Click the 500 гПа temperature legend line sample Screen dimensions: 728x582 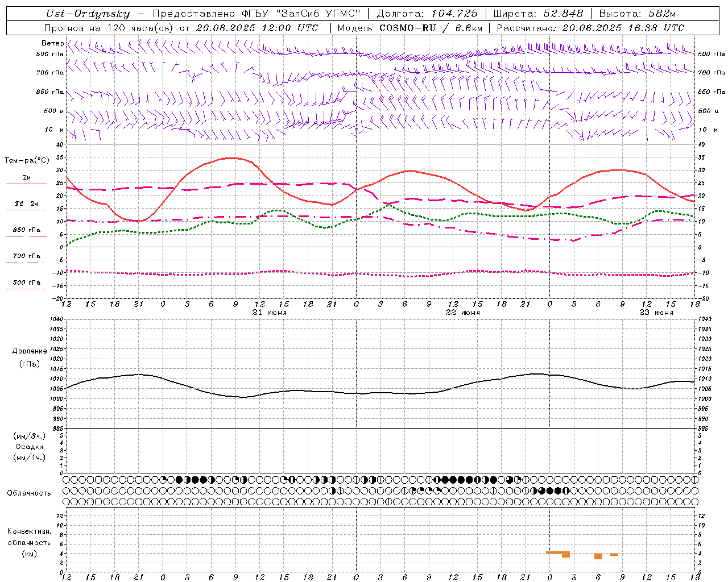tap(26, 289)
